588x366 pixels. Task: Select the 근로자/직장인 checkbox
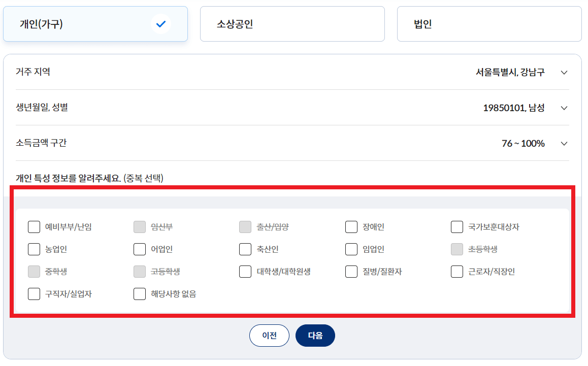456,271
